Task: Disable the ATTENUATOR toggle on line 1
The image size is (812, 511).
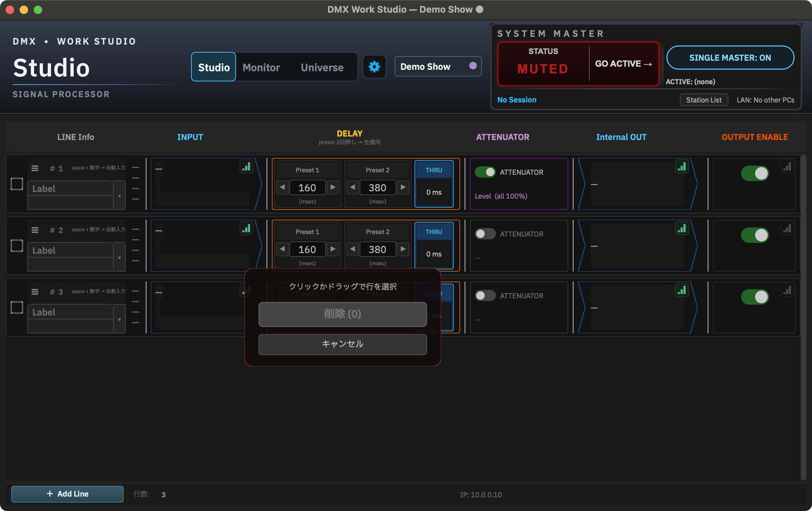Action: click(485, 172)
